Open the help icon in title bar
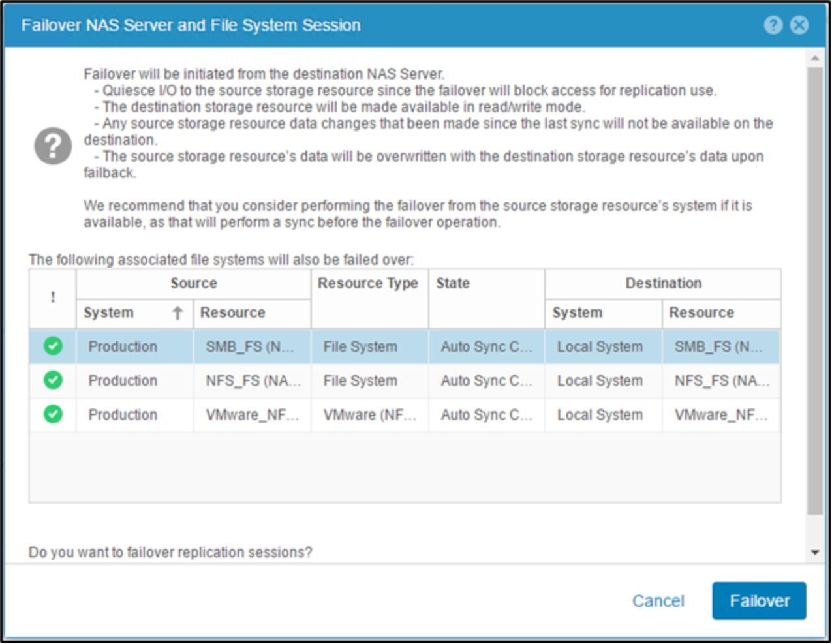Viewport: 832px width, 644px height. click(x=773, y=25)
